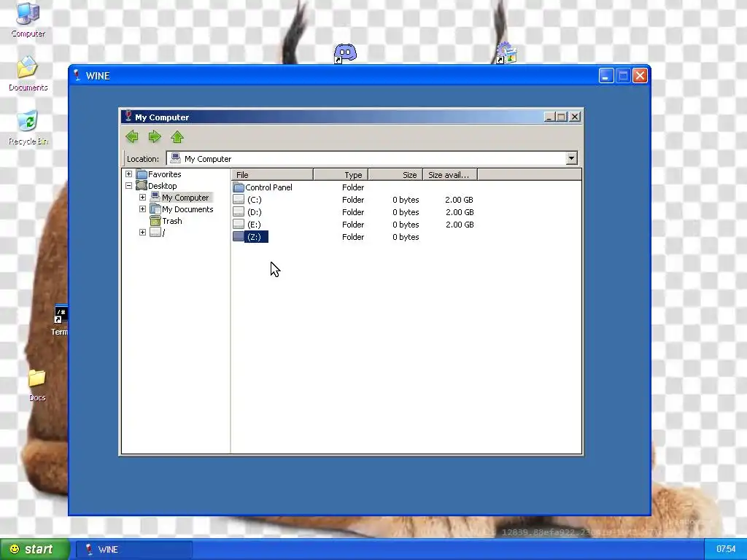
Task: Select Favorites folder in the tree
Action: 164,174
